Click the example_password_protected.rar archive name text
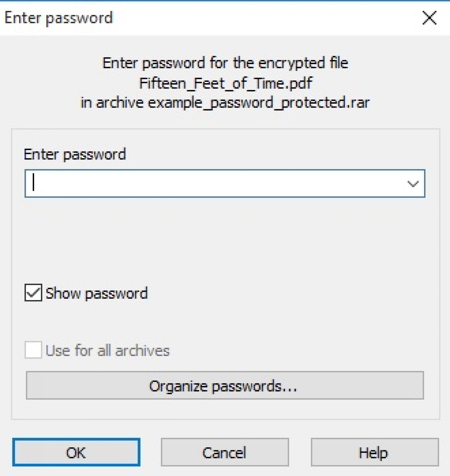The width and height of the screenshot is (450, 476). (x=258, y=103)
